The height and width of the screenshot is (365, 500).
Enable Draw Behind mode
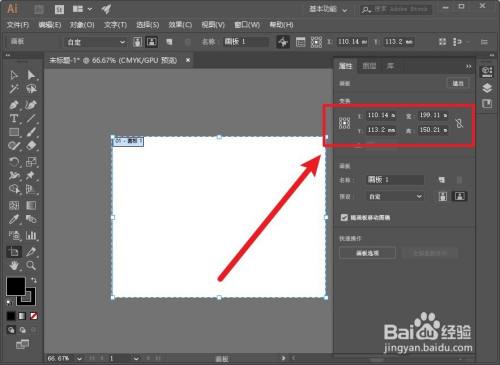[22, 330]
